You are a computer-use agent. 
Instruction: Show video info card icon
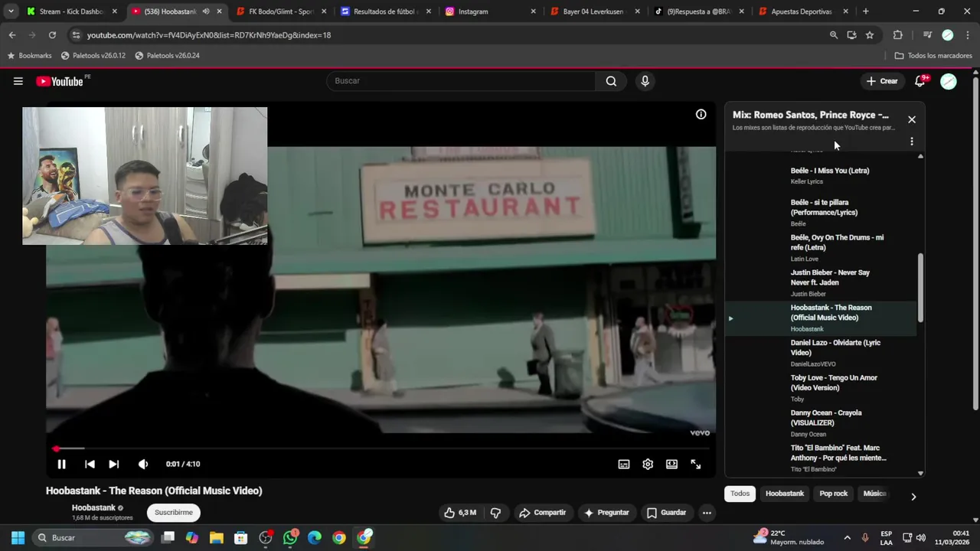pyautogui.click(x=701, y=114)
